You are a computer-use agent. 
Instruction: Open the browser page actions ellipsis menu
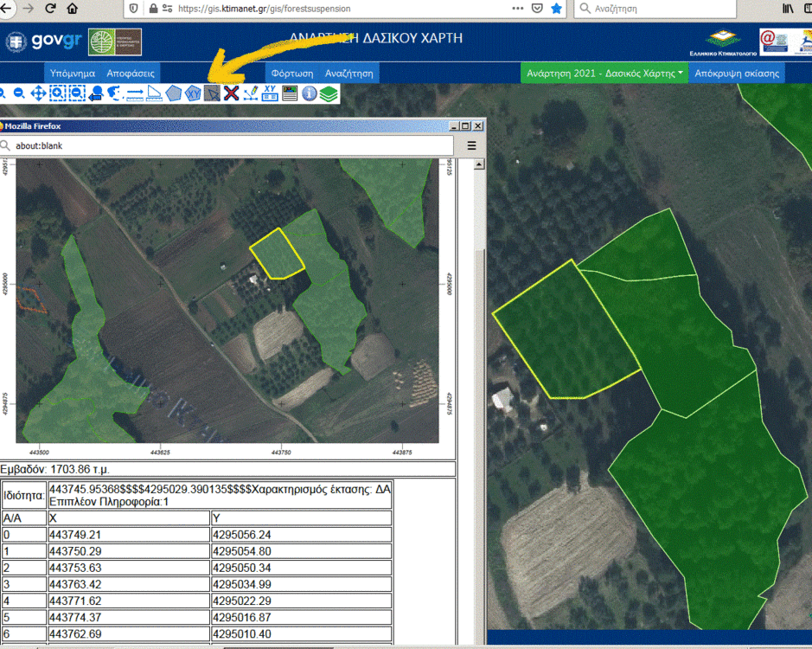tap(517, 9)
